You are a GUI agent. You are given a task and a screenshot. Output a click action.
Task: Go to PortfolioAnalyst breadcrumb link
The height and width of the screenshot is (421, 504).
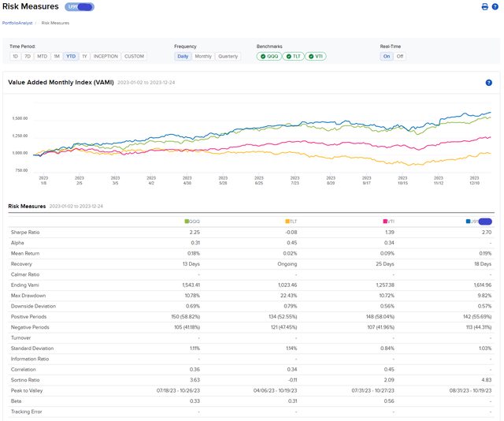[18, 24]
